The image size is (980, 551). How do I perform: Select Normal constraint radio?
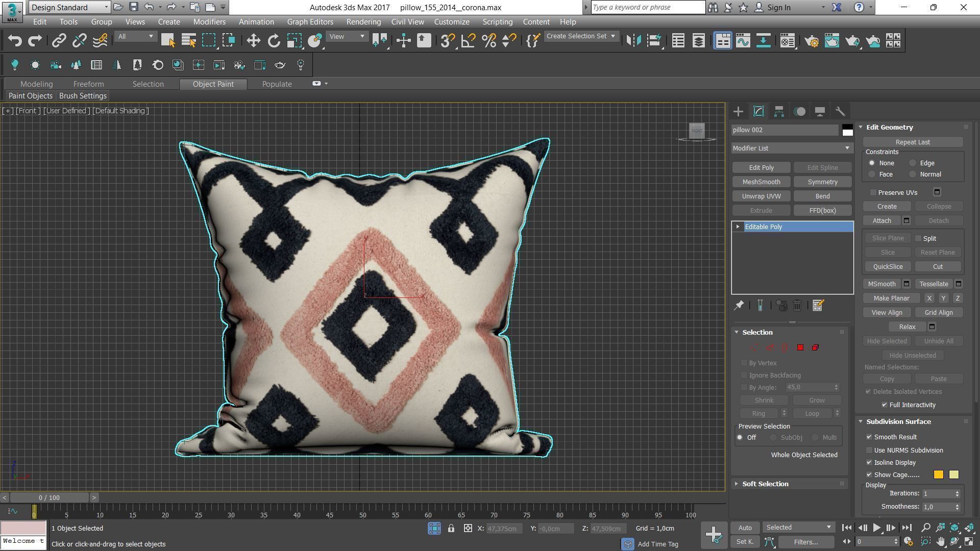click(913, 174)
